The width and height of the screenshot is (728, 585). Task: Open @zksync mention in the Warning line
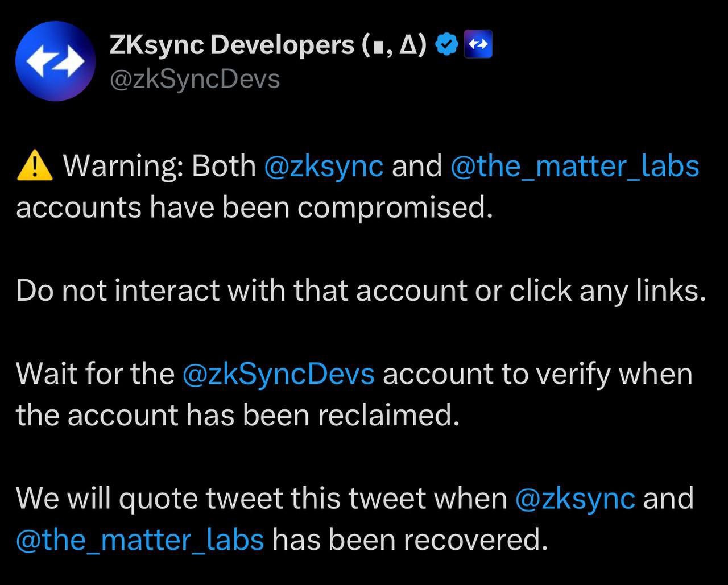324,167
